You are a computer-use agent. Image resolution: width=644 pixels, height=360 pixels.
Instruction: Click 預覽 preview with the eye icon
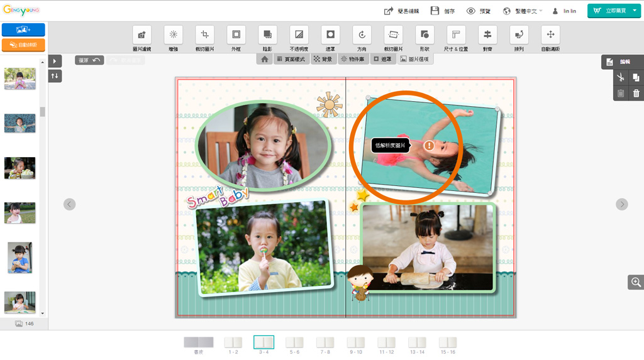point(479,11)
